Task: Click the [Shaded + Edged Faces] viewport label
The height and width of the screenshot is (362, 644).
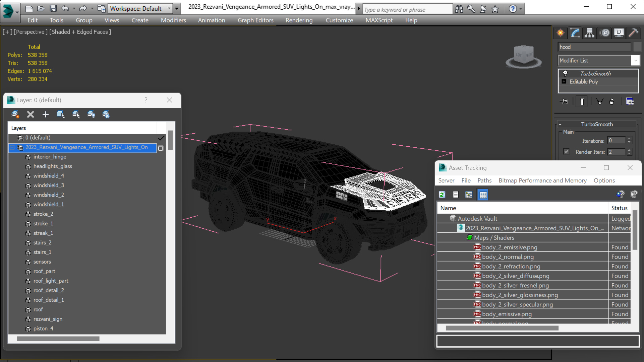Action: pyautogui.click(x=80, y=32)
